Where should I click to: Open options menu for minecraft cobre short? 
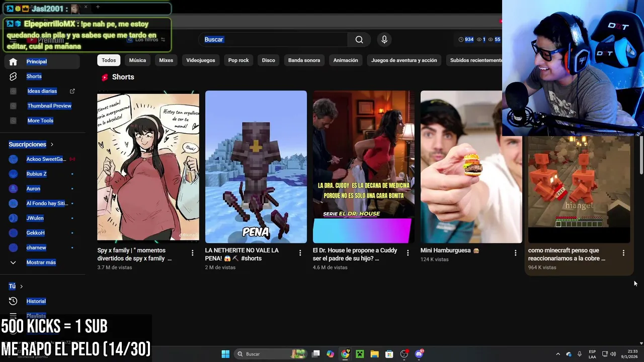(x=623, y=253)
